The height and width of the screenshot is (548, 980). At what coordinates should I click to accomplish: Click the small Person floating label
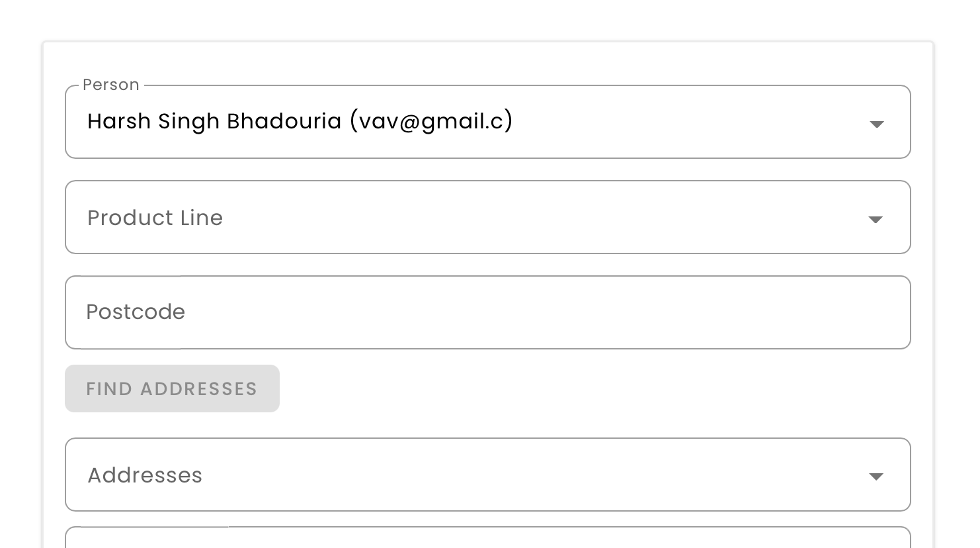[x=111, y=85]
